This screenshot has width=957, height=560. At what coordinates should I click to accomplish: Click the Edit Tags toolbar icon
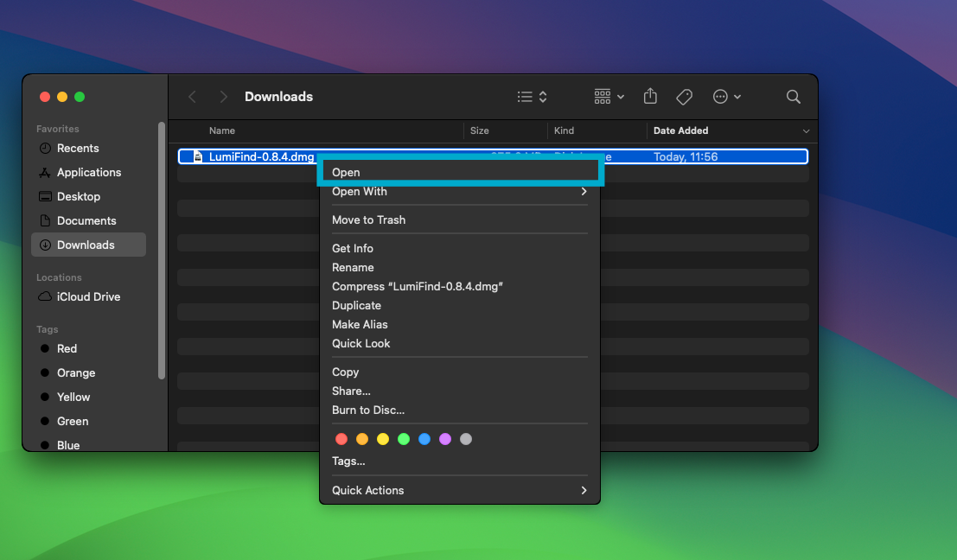(684, 97)
